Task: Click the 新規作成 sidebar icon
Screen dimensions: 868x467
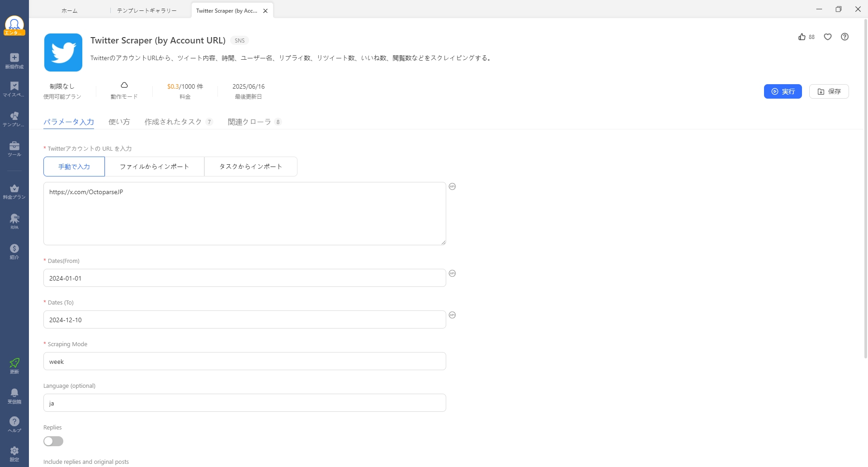Action: tap(14, 61)
